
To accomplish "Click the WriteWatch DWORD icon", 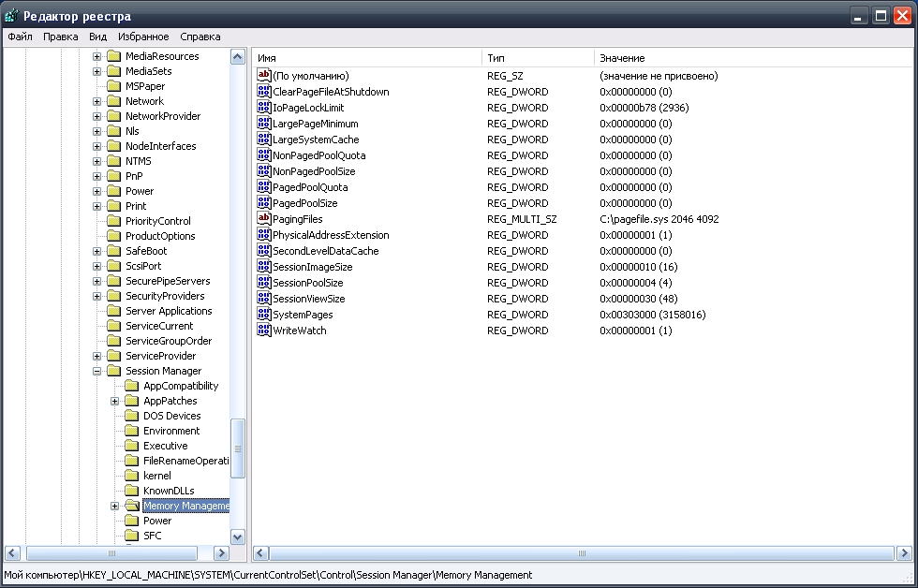I will [264, 331].
